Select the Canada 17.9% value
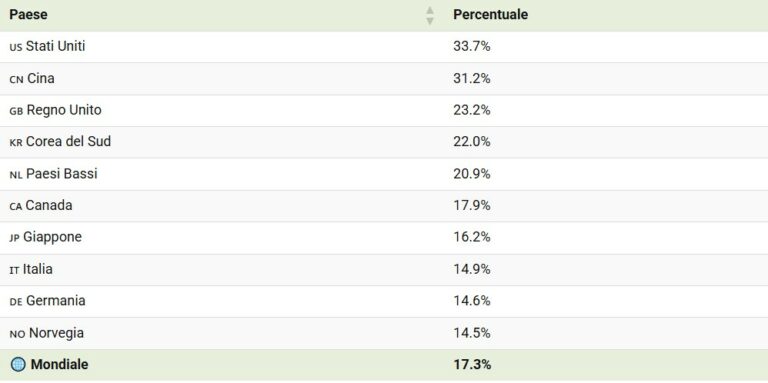768x383 pixels. (x=472, y=206)
